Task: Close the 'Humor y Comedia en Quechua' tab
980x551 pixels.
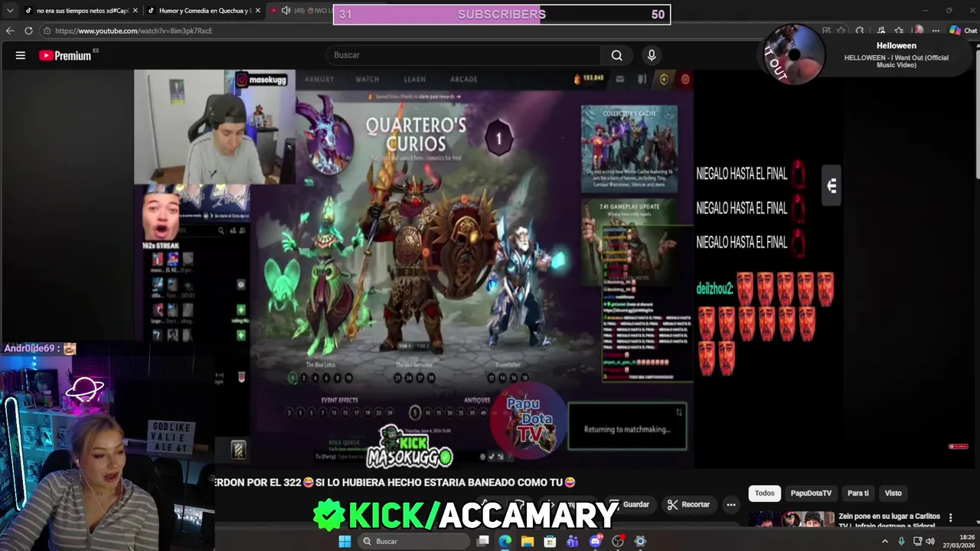Action: pos(257,11)
